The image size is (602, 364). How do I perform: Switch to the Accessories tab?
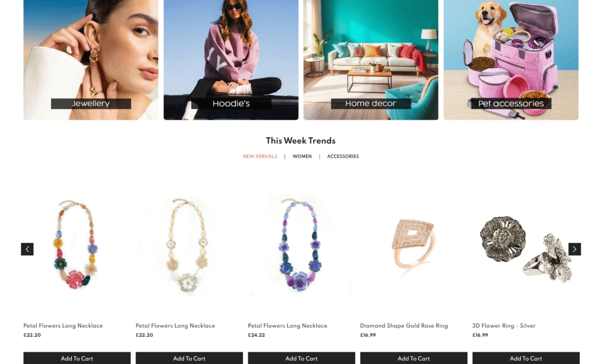[x=343, y=156]
